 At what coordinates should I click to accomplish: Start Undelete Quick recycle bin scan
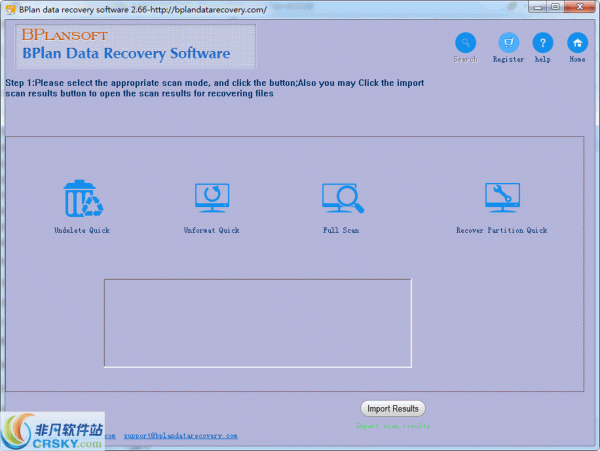tap(82, 198)
